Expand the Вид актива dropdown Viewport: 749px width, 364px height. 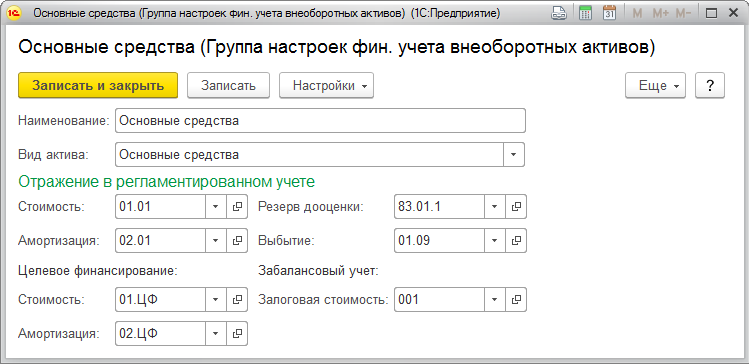pyautogui.click(x=514, y=155)
